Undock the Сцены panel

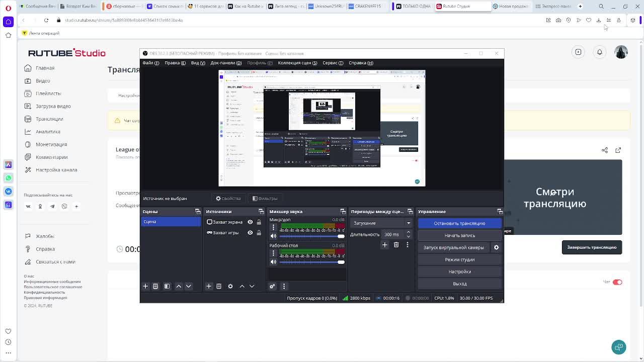(198, 212)
